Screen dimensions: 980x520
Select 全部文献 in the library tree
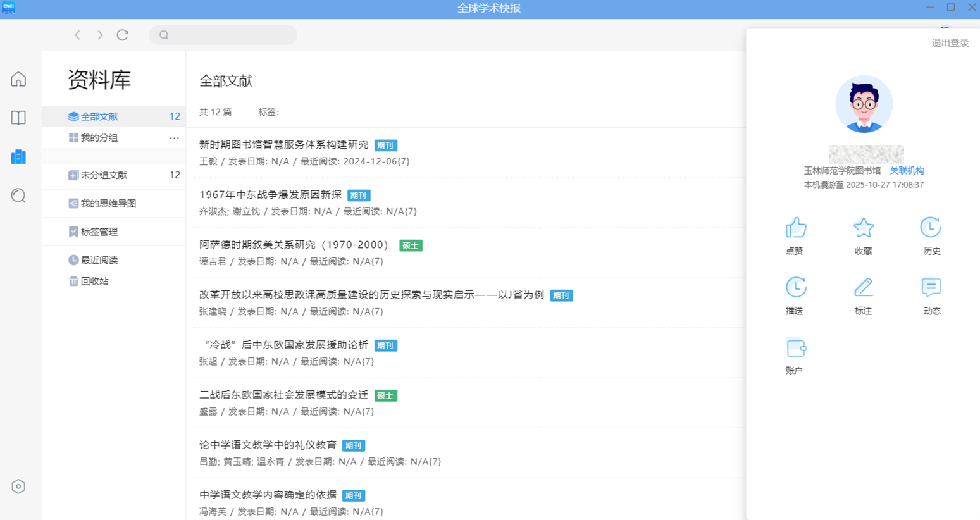coord(114,116)
